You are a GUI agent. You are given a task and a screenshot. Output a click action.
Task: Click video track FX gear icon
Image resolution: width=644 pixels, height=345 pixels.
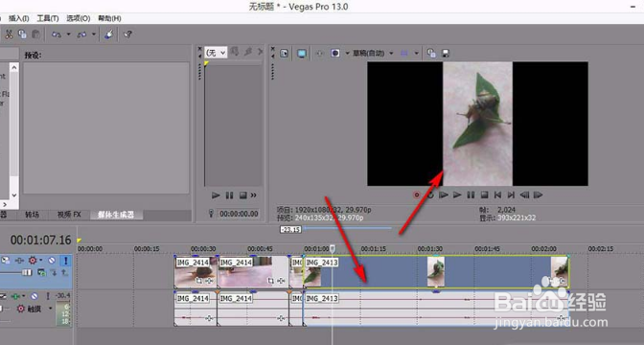point(33,261)
